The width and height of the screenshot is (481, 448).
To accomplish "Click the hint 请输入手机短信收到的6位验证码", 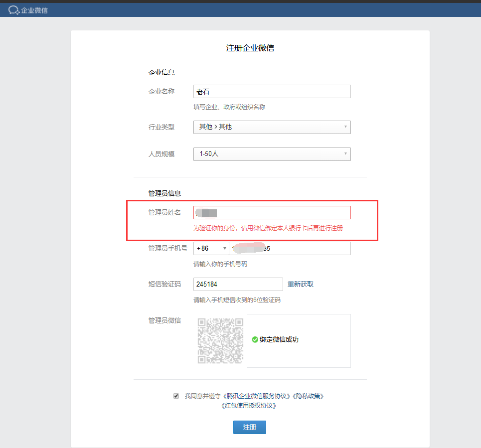I will 237,299.
